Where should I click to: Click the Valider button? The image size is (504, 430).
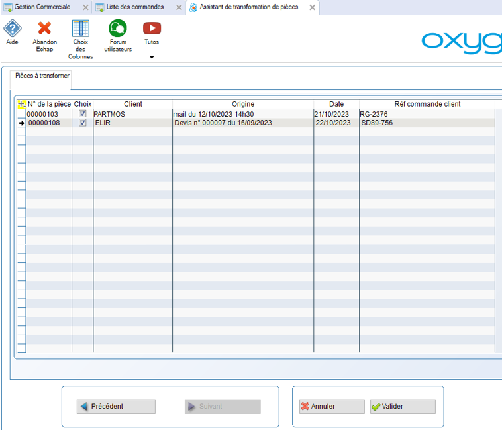[x=403, y=407]
